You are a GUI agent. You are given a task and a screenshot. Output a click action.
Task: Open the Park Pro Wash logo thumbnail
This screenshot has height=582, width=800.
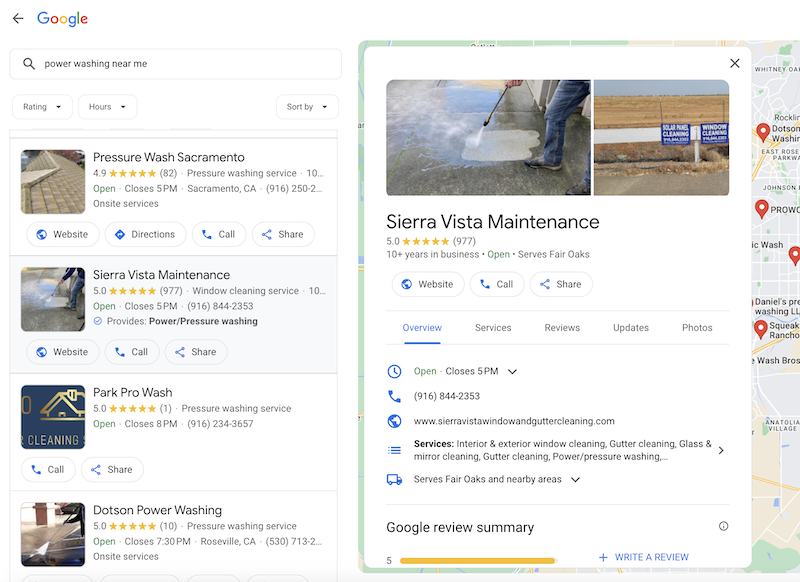click(x=53, y=417)
